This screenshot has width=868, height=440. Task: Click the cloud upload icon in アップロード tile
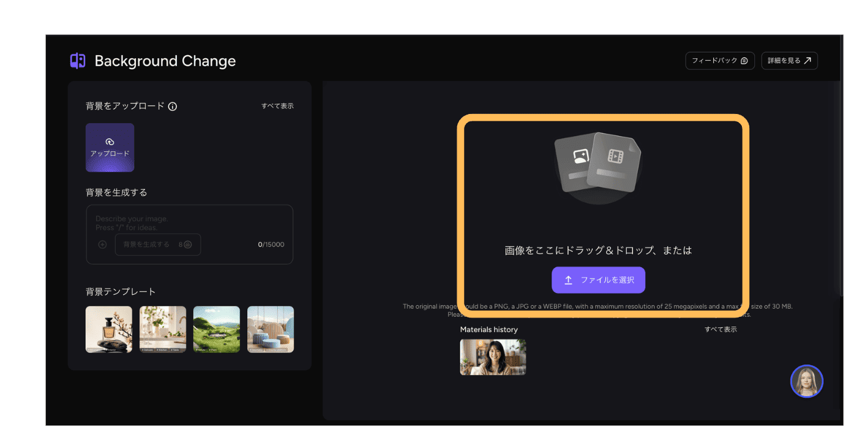pyautogui.click(x=110, y=142)
